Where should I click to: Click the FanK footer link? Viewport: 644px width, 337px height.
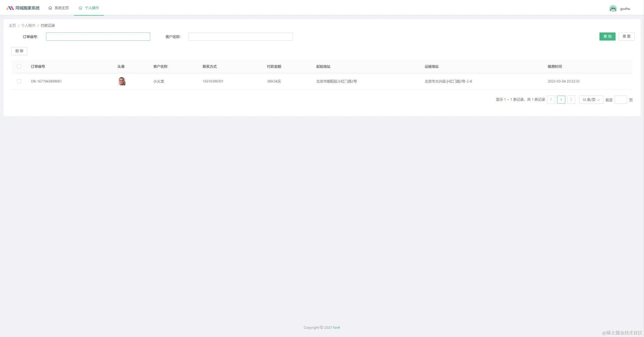point(336,327)
